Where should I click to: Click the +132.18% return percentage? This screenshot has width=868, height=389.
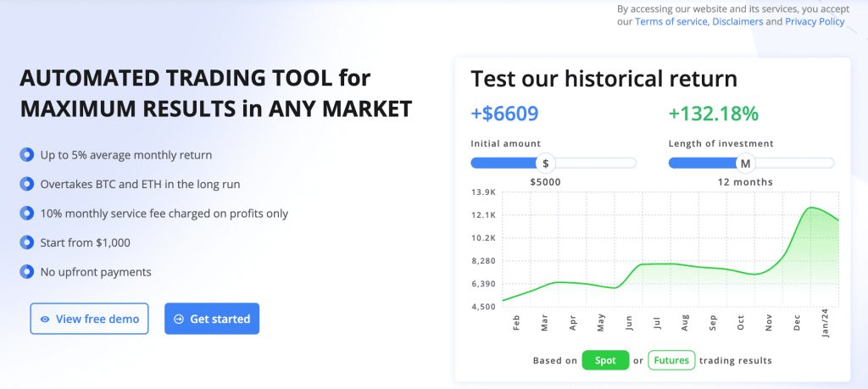pos(713,114)
